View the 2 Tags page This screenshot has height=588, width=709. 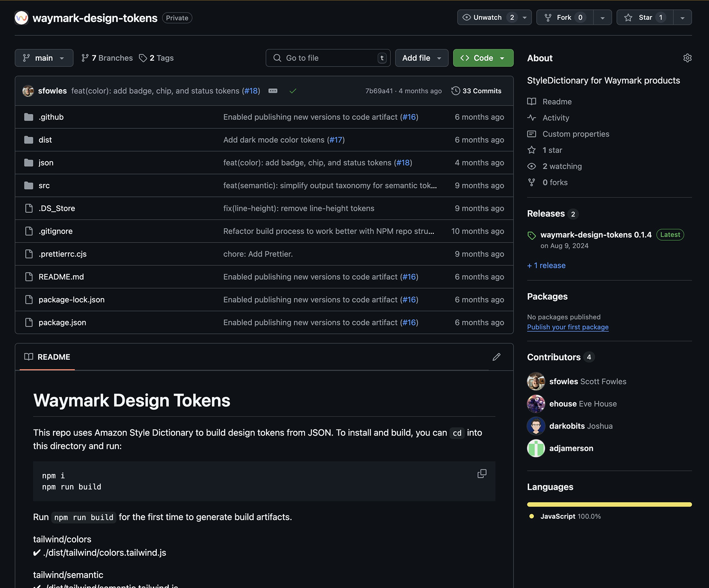(x=156, y=58)
